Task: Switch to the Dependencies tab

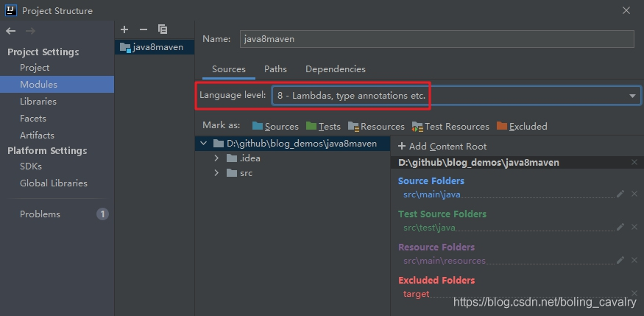Action: pos(335,69)
